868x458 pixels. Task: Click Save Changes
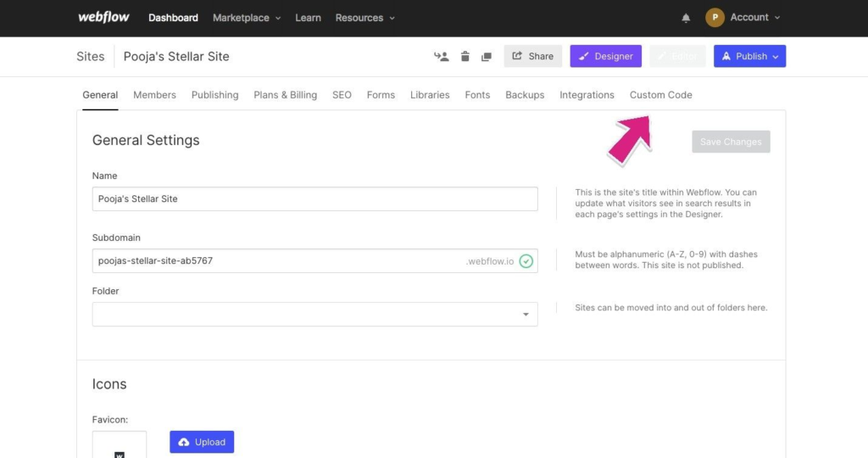731,142
